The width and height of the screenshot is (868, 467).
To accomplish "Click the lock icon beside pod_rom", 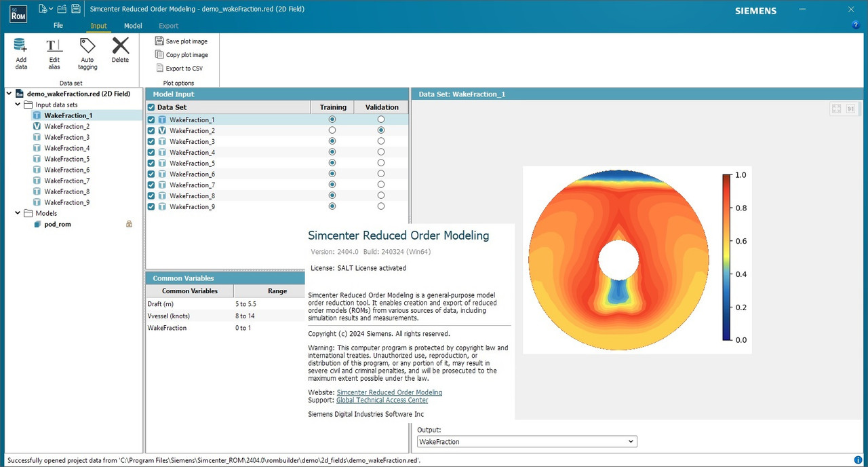I will 129,224.
